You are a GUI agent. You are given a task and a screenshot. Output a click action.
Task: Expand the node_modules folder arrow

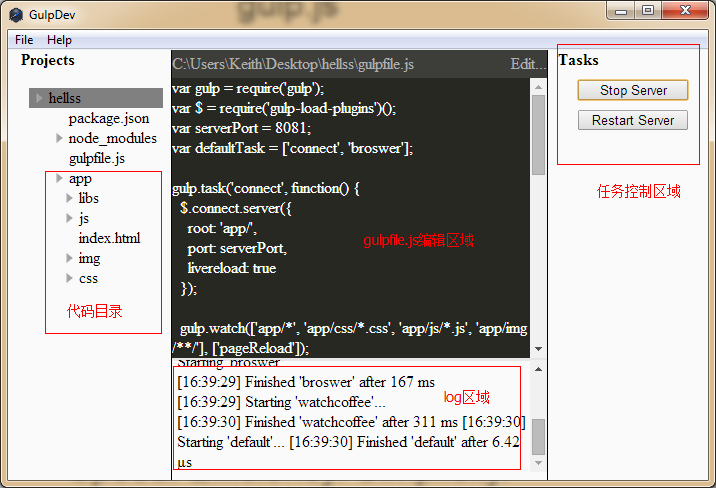point(59,138)
